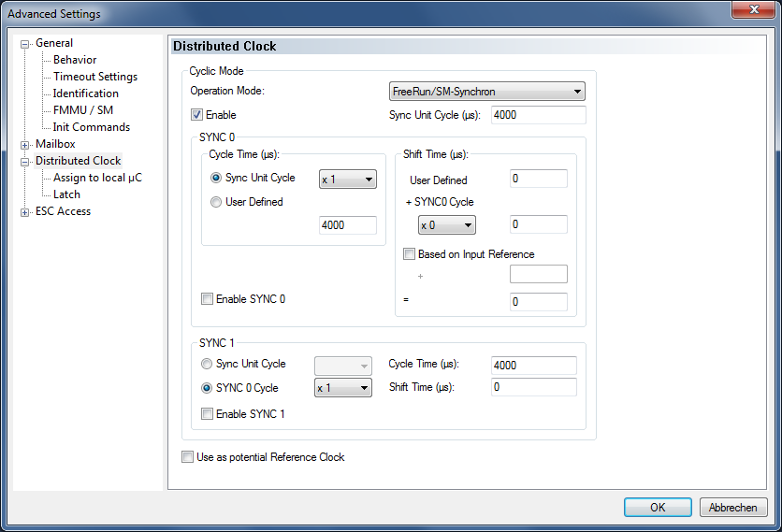Click the resulting shift time total field

coord(539,302)
